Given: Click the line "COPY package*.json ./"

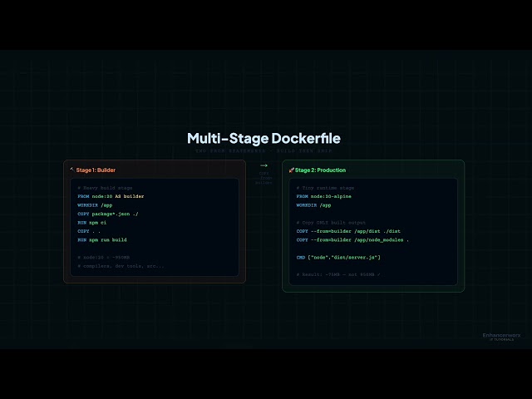Looking at the screenshot, I should point(107,214).
